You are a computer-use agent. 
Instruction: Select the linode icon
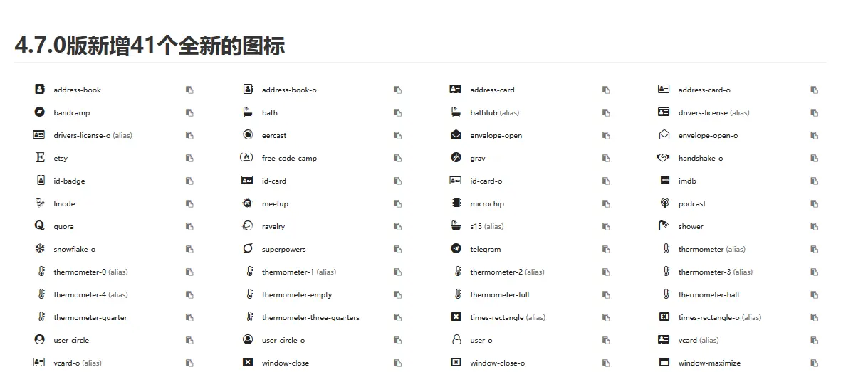[40, 203]
